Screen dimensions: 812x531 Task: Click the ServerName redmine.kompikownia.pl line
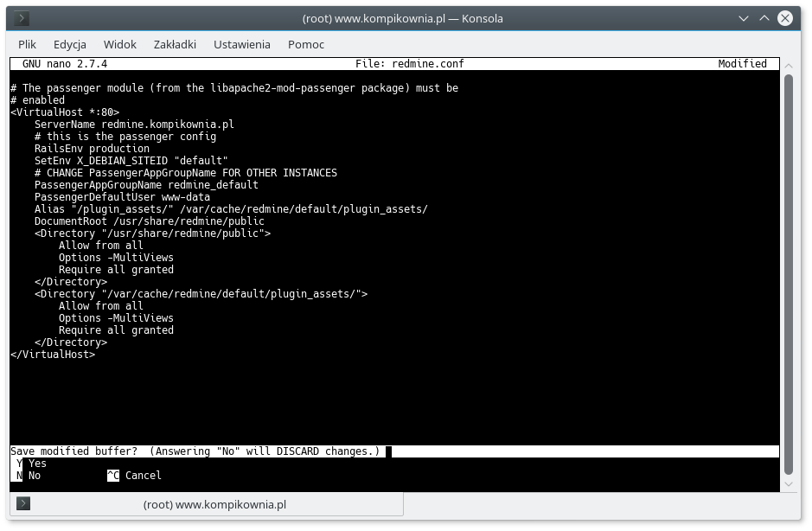(134, 125)
